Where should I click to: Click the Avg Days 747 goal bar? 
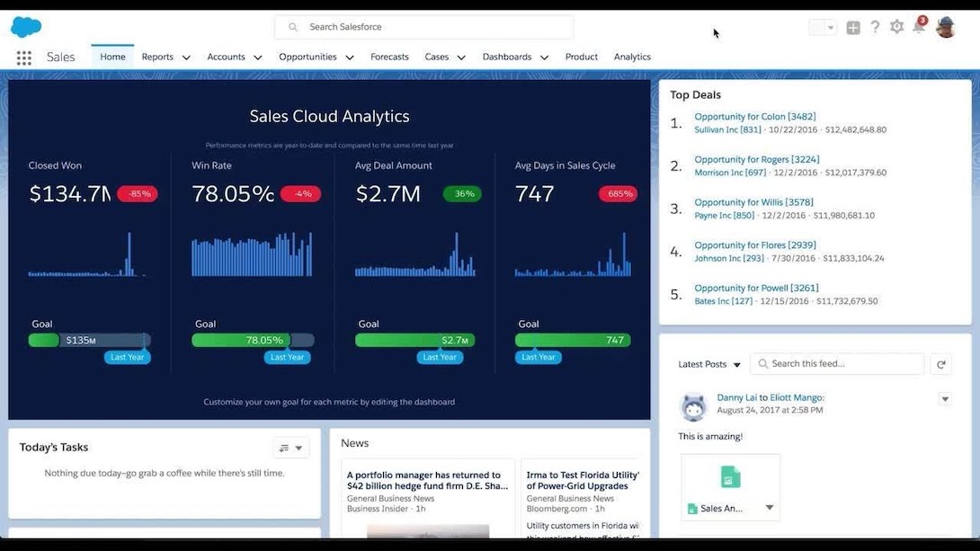(573, 341)
